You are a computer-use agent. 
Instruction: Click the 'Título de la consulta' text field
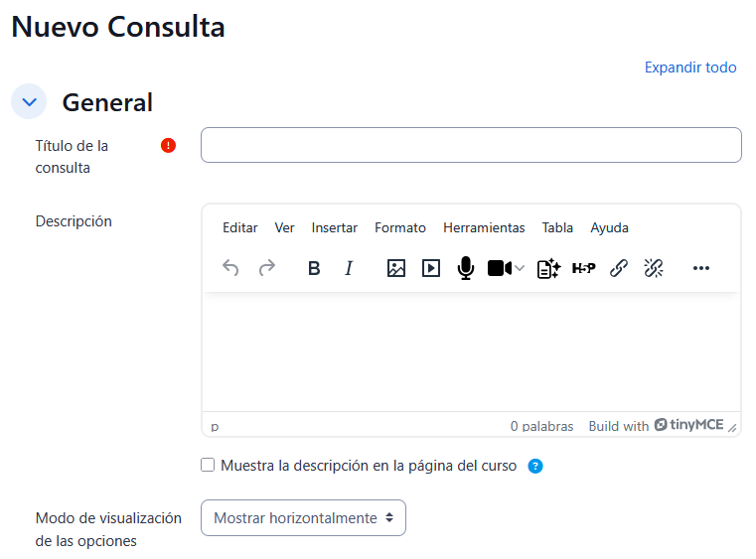tap(471, 145)
